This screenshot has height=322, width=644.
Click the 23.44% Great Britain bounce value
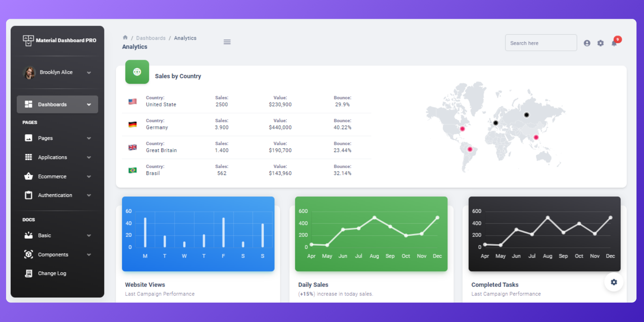click(342, 150)
